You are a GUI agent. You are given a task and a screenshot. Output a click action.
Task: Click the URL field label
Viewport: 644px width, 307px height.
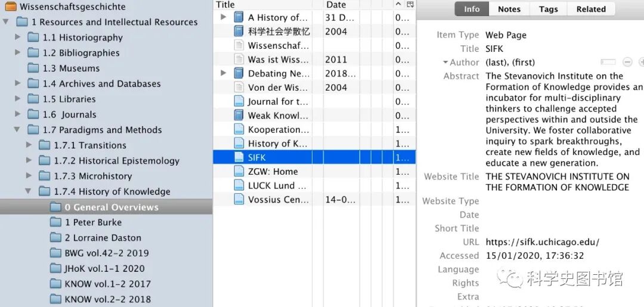(470, 242)
